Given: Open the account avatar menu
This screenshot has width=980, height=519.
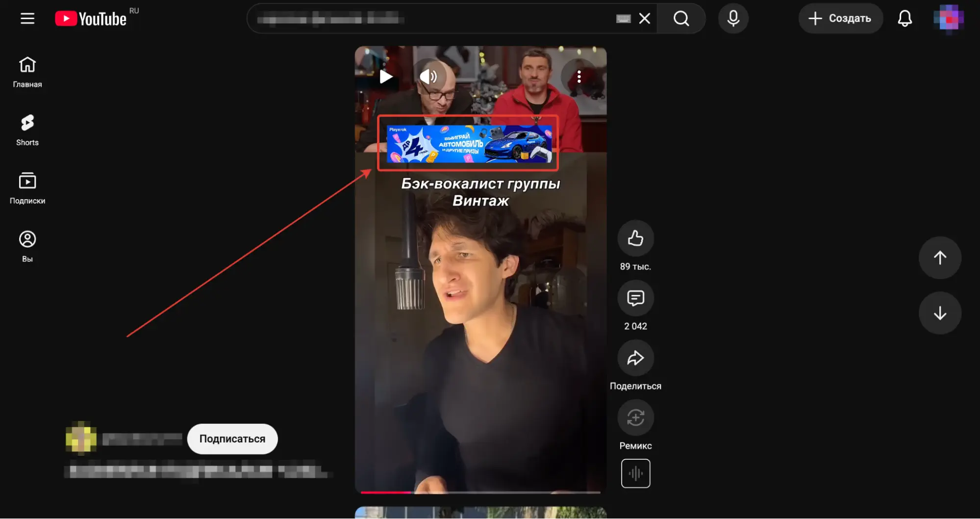Looking at the screenshot, I should tap(949, 19).
